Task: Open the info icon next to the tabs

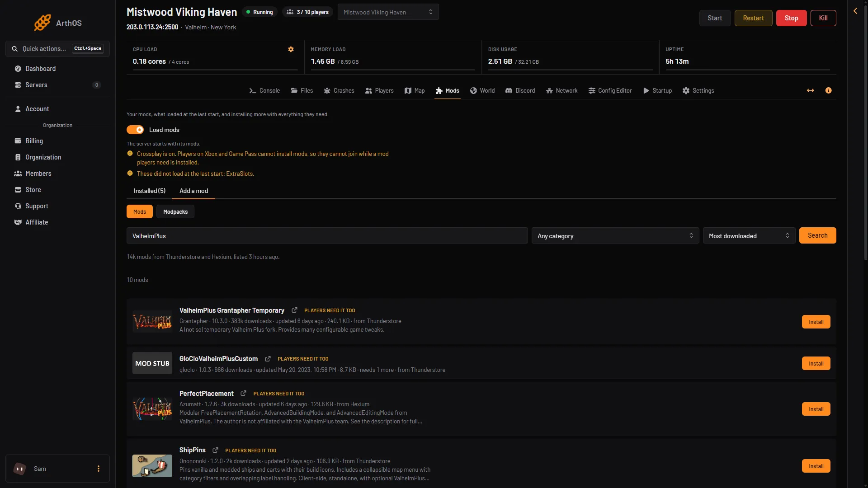Action: pyautogui.click(x=829, y=91)
